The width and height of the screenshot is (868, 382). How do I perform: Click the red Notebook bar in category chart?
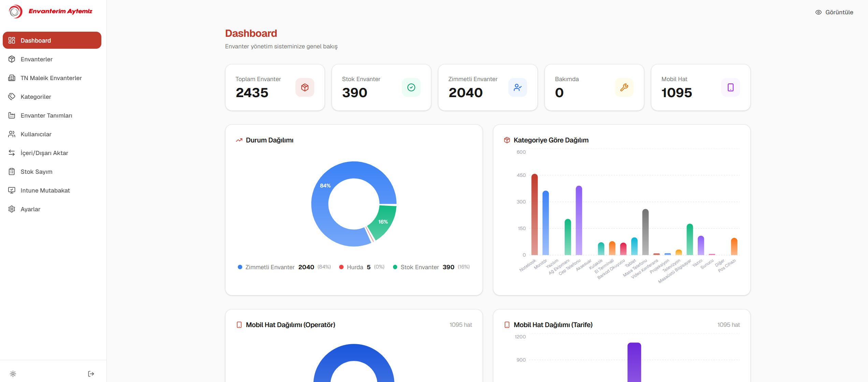point(535,215)
